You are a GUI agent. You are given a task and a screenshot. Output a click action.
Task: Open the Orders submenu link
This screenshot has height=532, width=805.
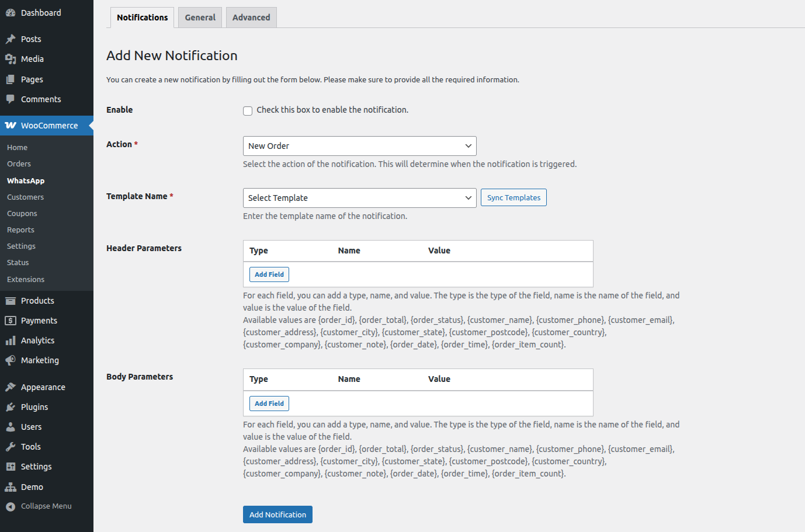point(19,164)
